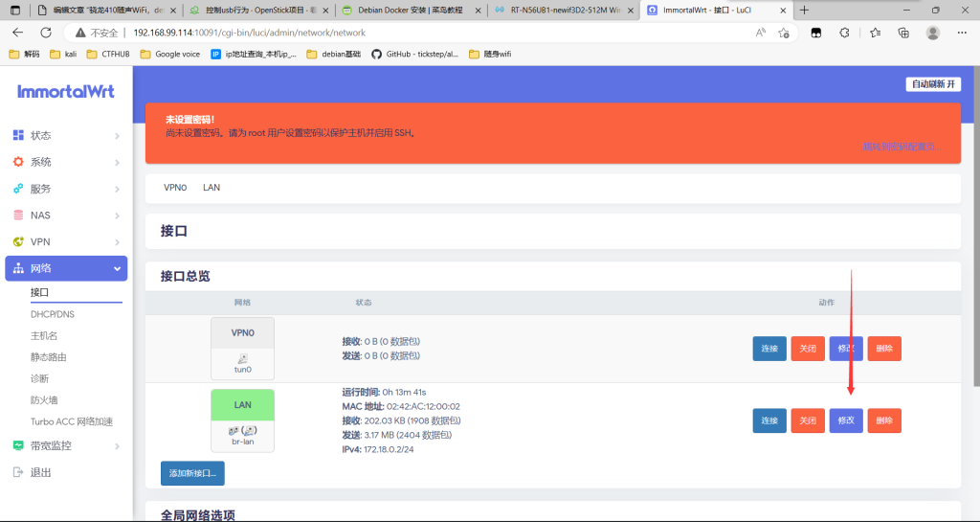Open the 防火墙 firewall submenu item
The height and width of the screenshot is (522, 980).
pyautogui.click(x=44, y=400)
